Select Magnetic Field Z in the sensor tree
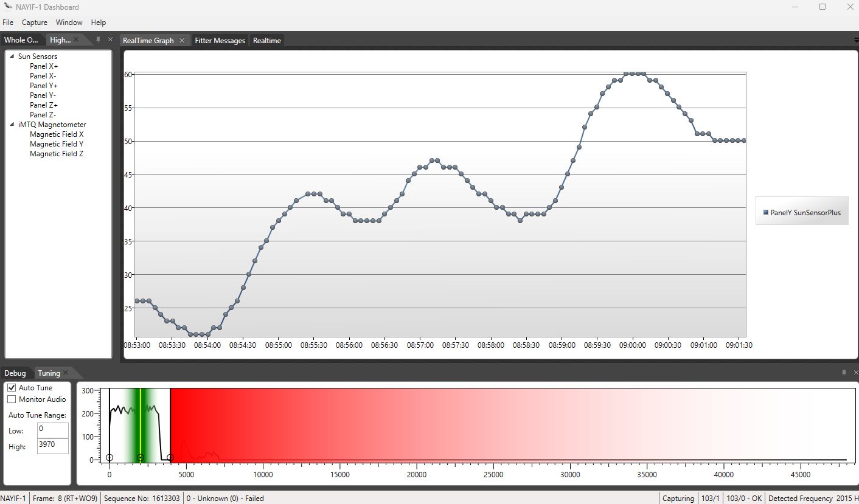This screenshot has width=859, height=504. click(x=57, y=153)
